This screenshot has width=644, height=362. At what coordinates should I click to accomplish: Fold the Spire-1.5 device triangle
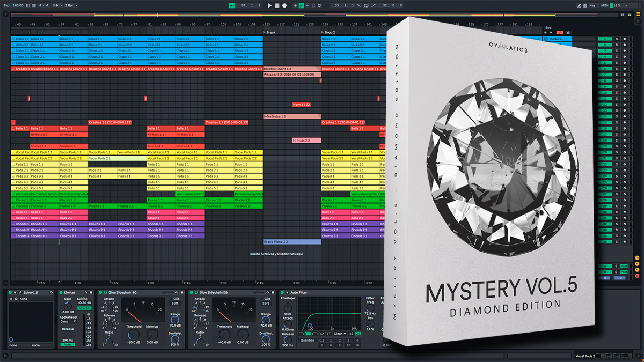tap(15, 292)
